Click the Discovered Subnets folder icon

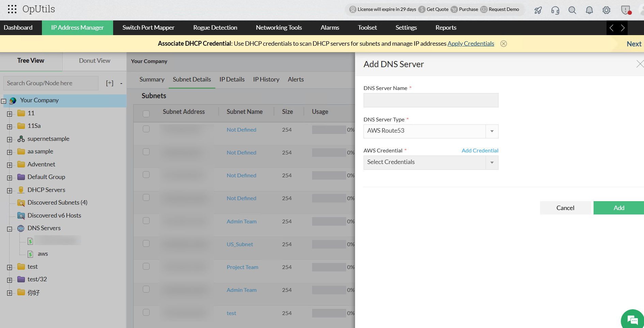coord(21,203)
